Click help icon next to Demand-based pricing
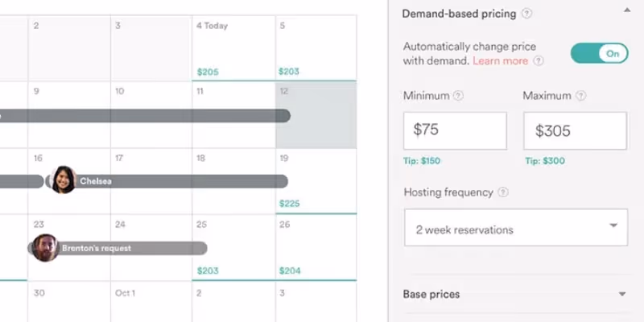 (x=526, y=14)
